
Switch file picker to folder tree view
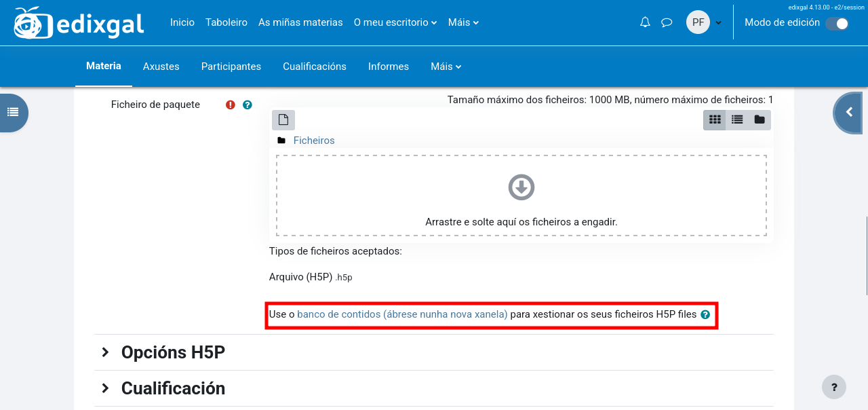coord(759,120)
